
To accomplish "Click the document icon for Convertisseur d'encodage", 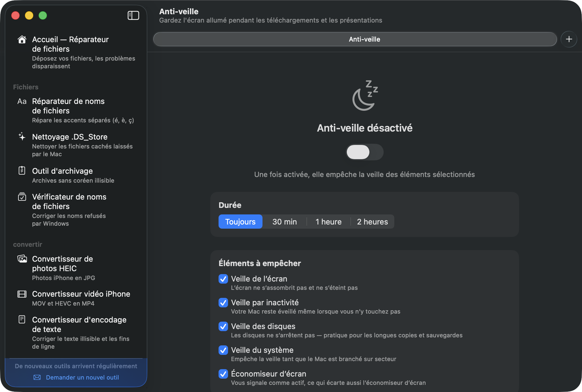I will [x=22, y=319].
